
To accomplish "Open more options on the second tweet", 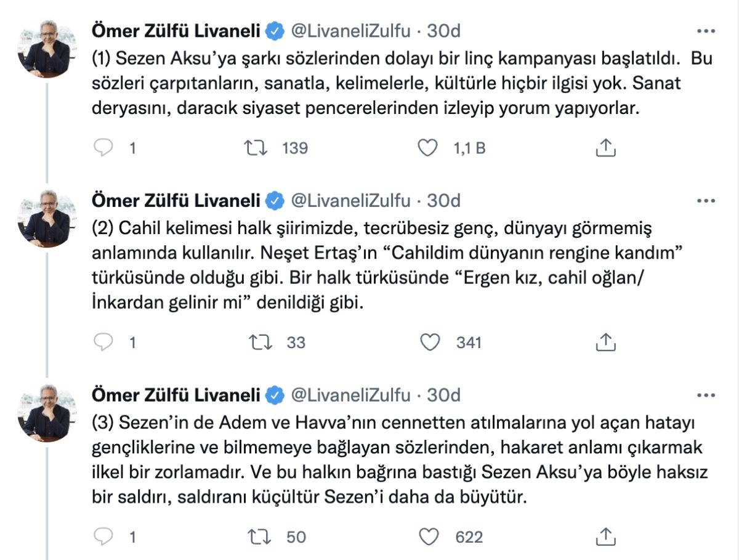I will [705, 200].
